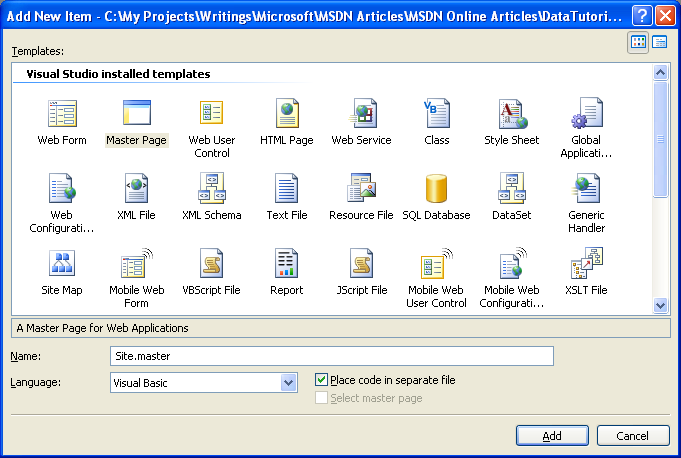681x458 pixels.
Task: Click the Cancel button
Action: pyautogui.click(x=632, y=436)
